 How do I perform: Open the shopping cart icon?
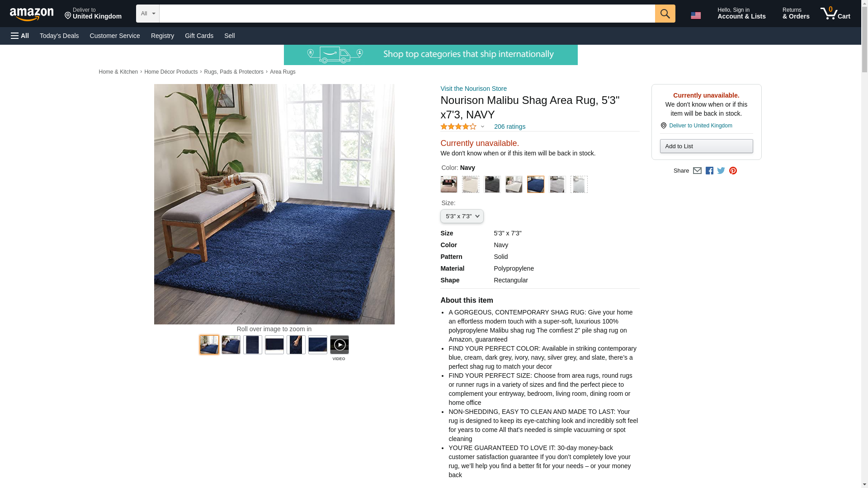point(835,14)
